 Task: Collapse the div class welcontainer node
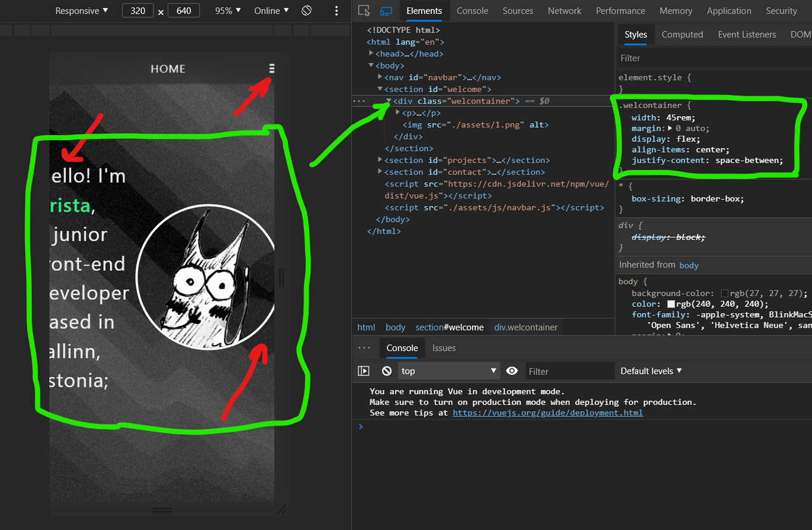[x=388, y=101]
